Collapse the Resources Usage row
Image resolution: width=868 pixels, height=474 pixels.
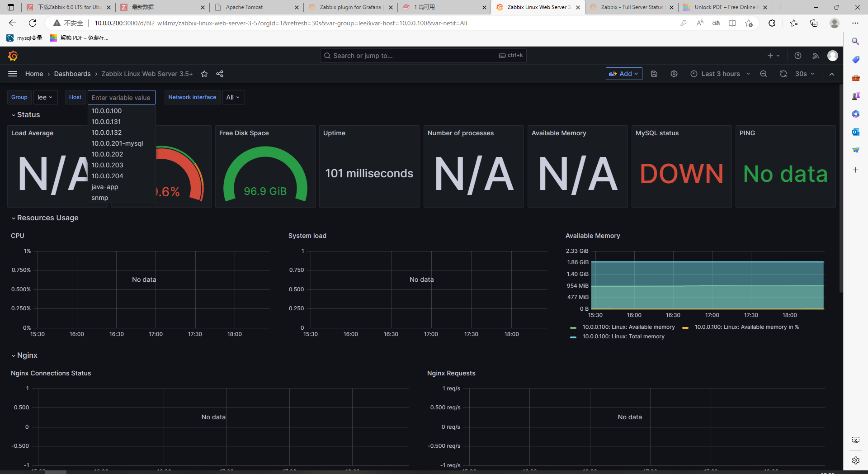tap(45, 218)
